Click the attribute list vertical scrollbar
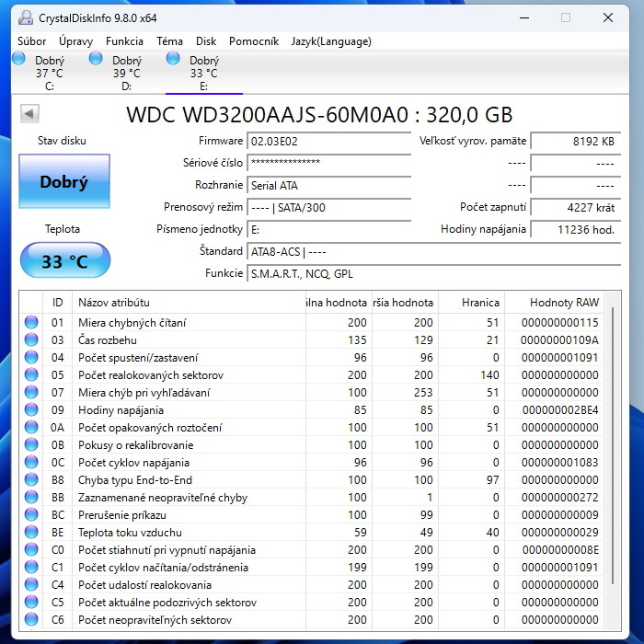Viewport: 644px width, 644px height. [614, 460]
